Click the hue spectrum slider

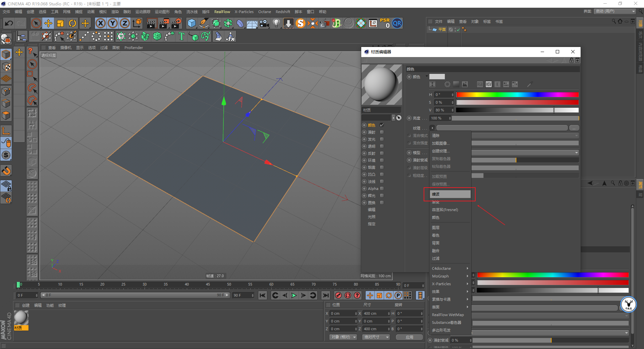click(517, 95)
